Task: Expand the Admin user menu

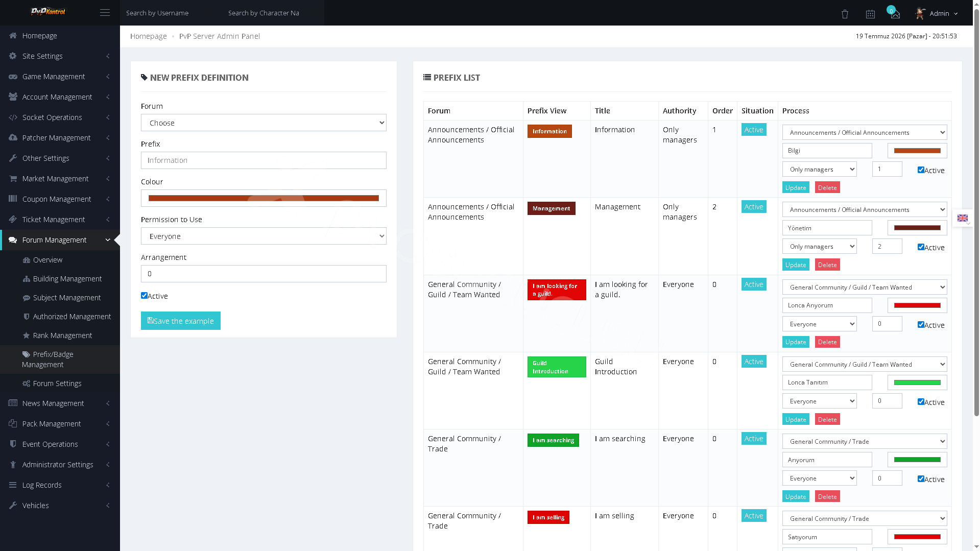Action: (937, 14)
